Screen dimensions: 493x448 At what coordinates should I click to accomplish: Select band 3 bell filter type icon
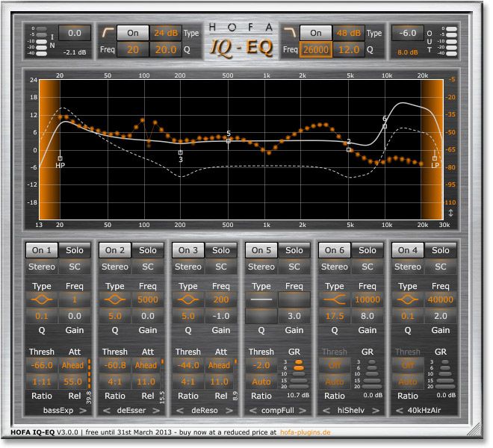[x=188, y=299]
